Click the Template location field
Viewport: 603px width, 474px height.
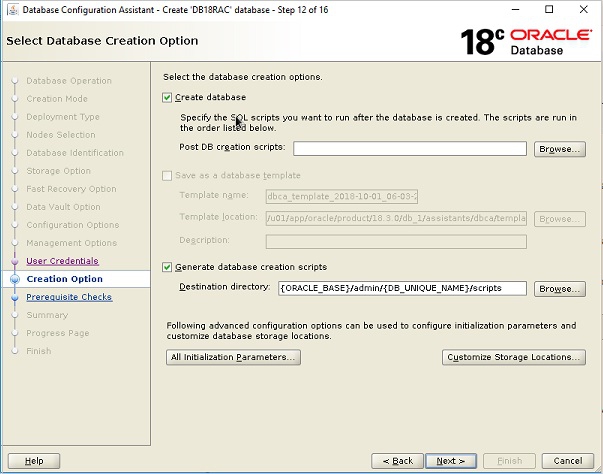tap(396, 218)
